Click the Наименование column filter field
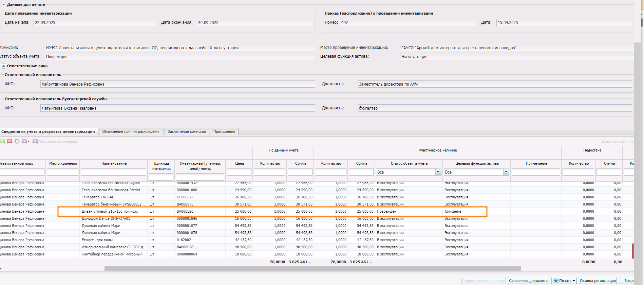 (113, 172)
